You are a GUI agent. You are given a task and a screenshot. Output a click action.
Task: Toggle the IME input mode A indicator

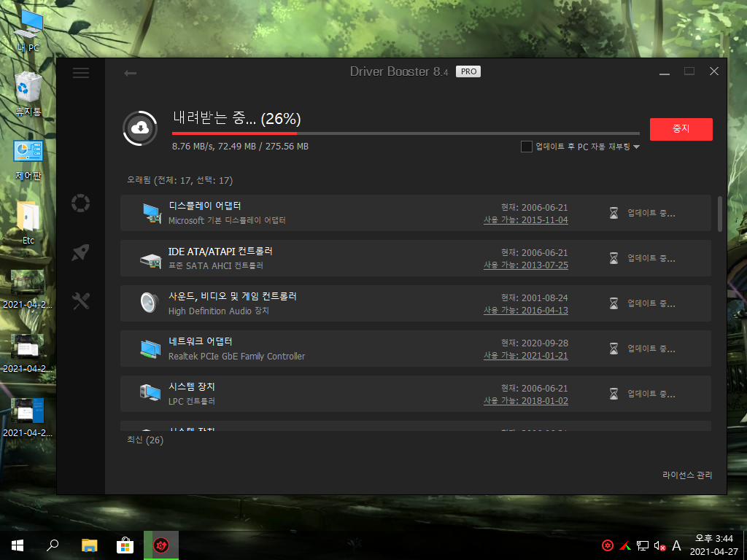coord(676,545)
